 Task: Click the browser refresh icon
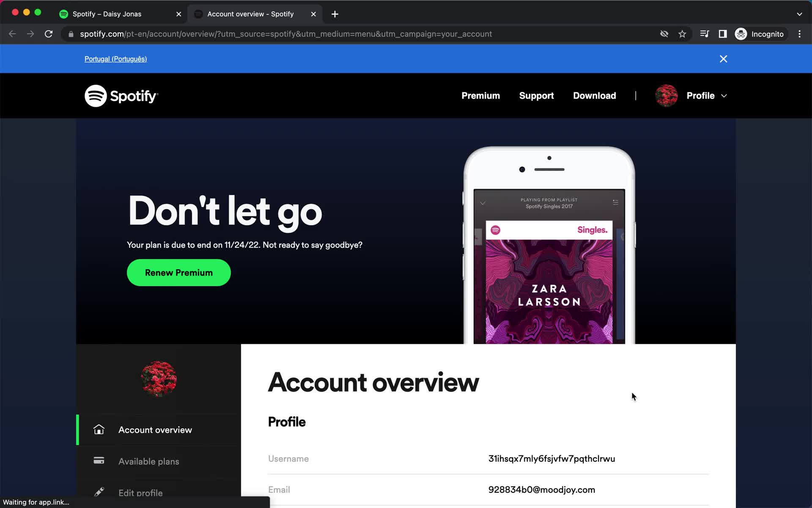pos(49,34)
